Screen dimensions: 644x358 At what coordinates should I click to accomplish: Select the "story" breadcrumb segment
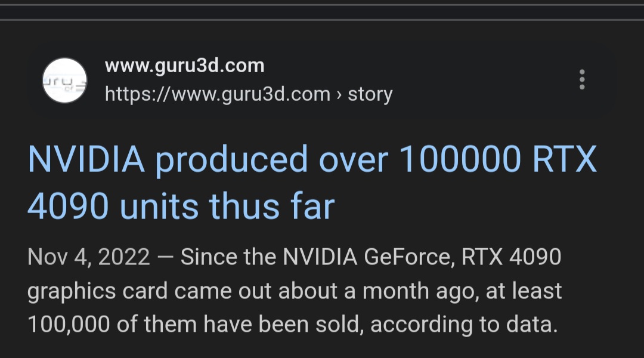(x=370, y=94)
